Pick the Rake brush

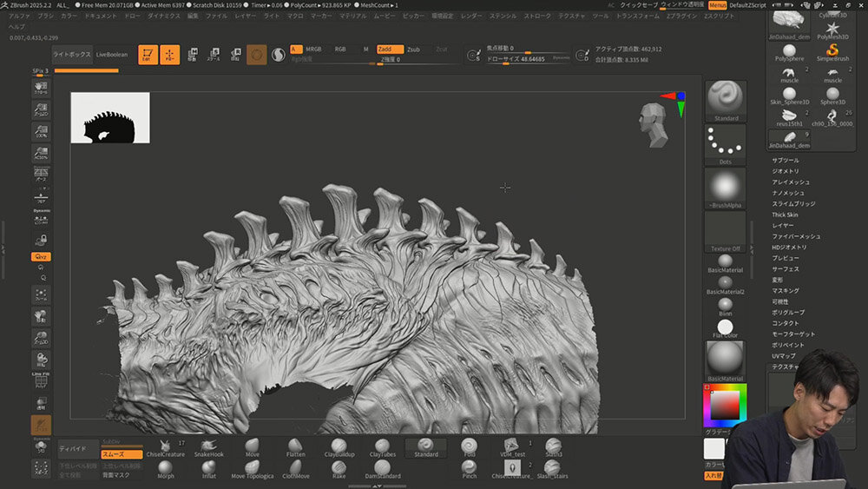point(339,470)
